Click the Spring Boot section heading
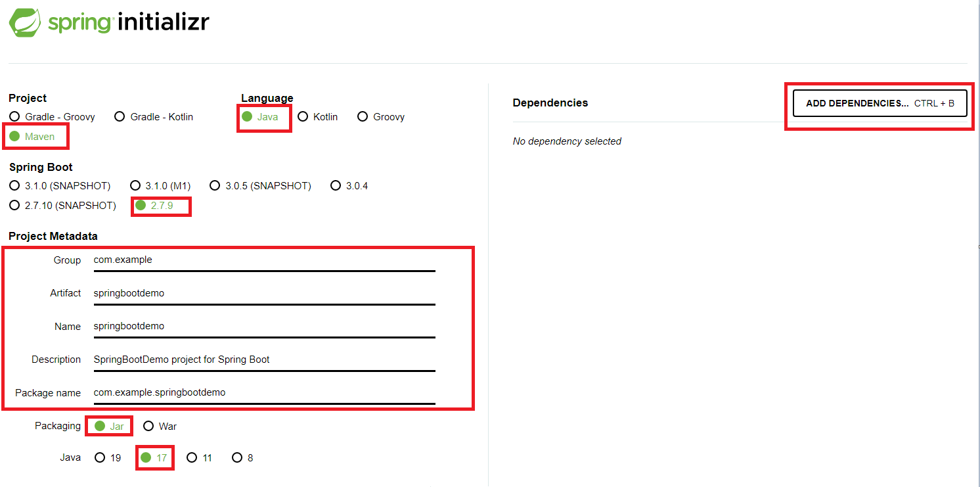The width and height of the screenshot is (980, 487). 41,168
